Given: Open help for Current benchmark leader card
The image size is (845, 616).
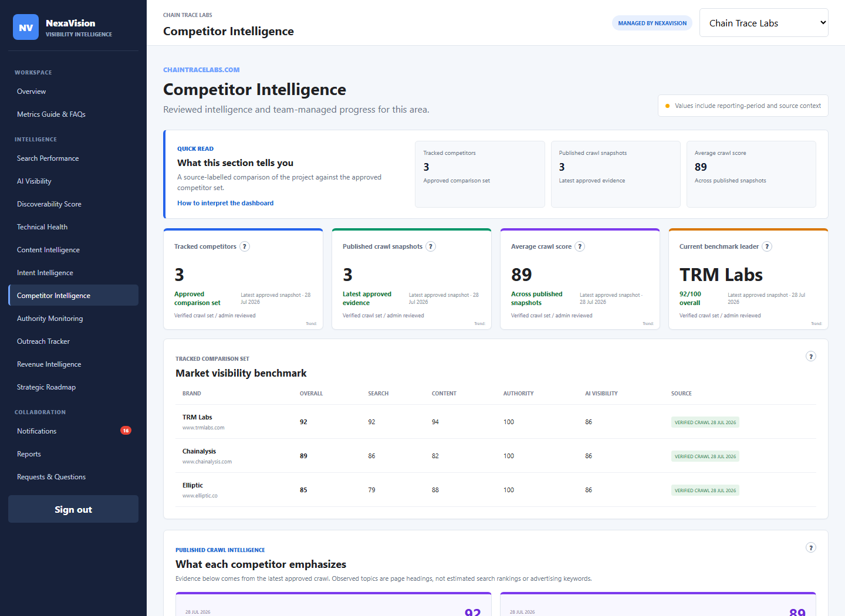Looking at the screenshot, I should coord(767,246).
